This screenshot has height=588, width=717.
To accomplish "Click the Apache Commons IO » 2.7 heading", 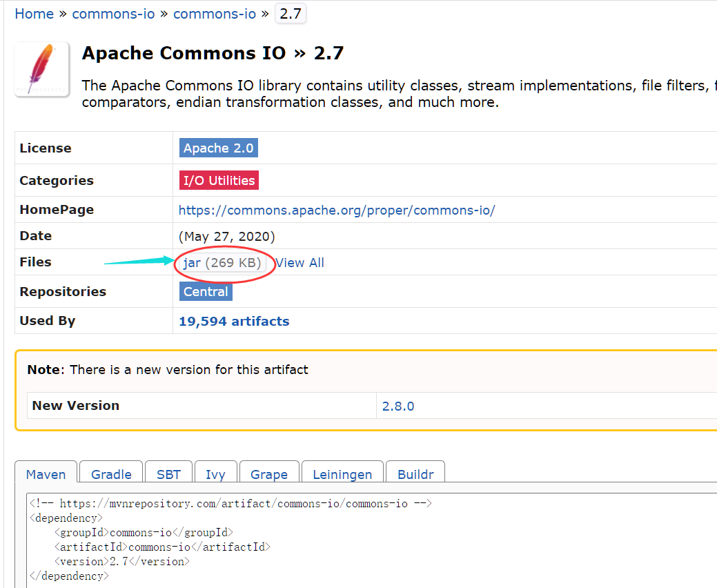I will 213,53.
